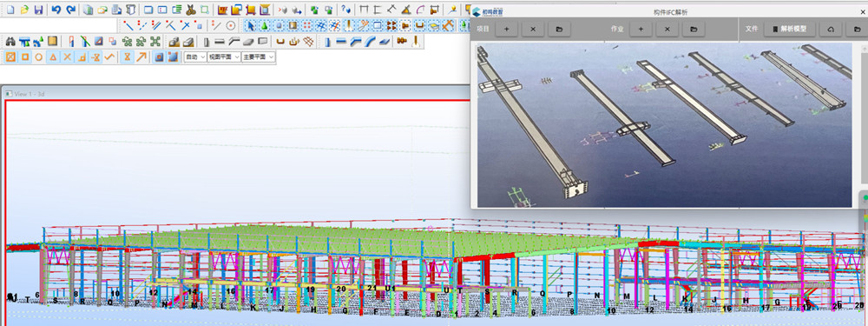Image resolution: width=868 pixels, height=326 pixels.
Task: Select the arrow pointer selection tool
Action: tap(250, 25)
